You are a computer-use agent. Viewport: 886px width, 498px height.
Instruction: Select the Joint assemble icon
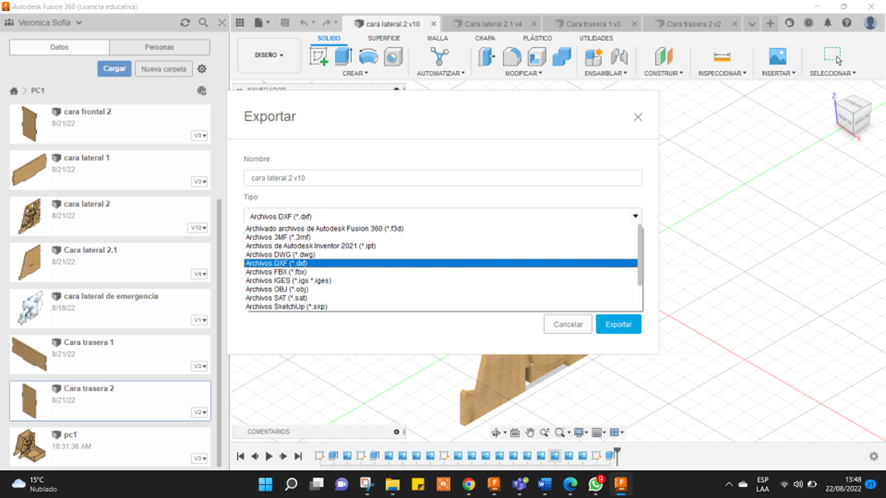[x=619, y=57]
